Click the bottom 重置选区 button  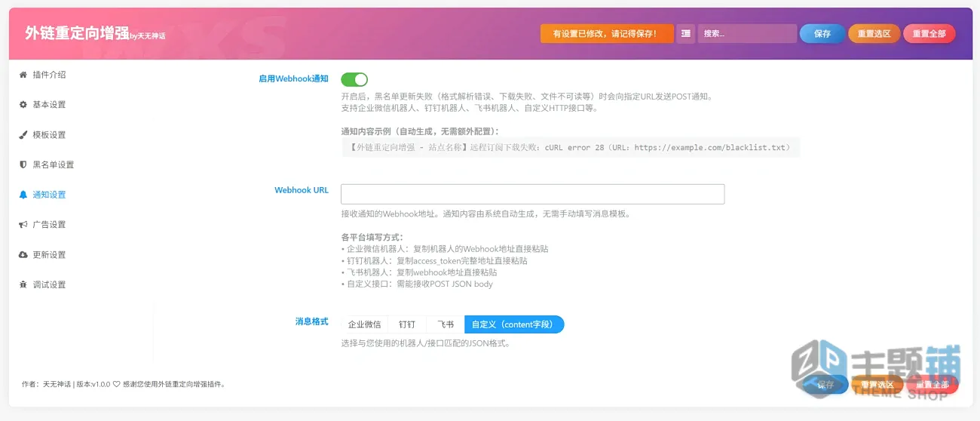click(877, 385)
